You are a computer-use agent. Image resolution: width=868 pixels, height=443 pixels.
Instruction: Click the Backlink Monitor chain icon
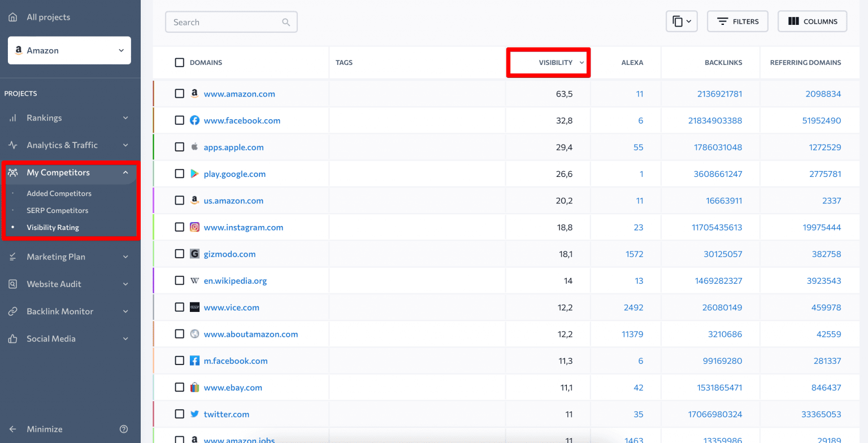tap(12, 311)
